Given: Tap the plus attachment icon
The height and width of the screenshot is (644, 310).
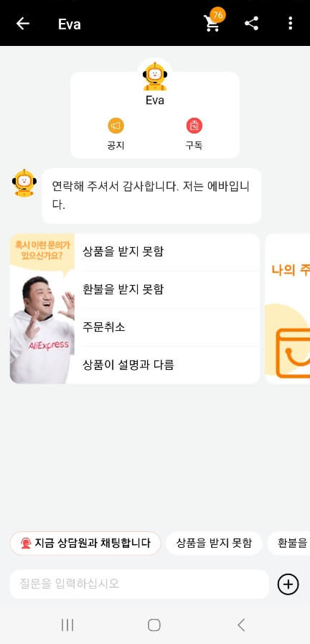Looking at the screenshot, I should [x=288, y=584].
